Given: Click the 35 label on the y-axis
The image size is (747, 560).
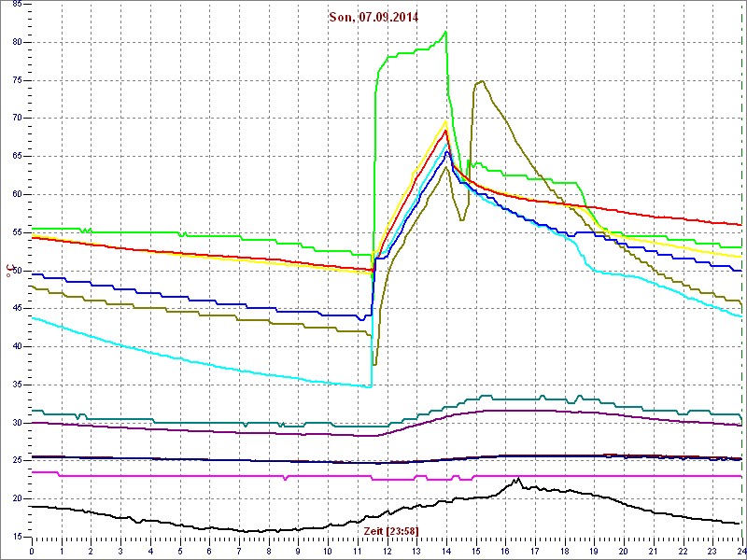Looking at the screenshot, I should click(x=18, y=385).
